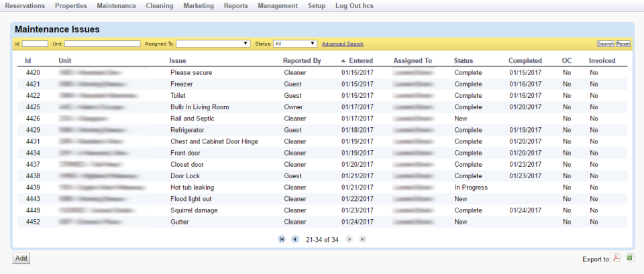Click Id 4452 cell
Viewport: 644px width, 274px height.
point(33,222)
